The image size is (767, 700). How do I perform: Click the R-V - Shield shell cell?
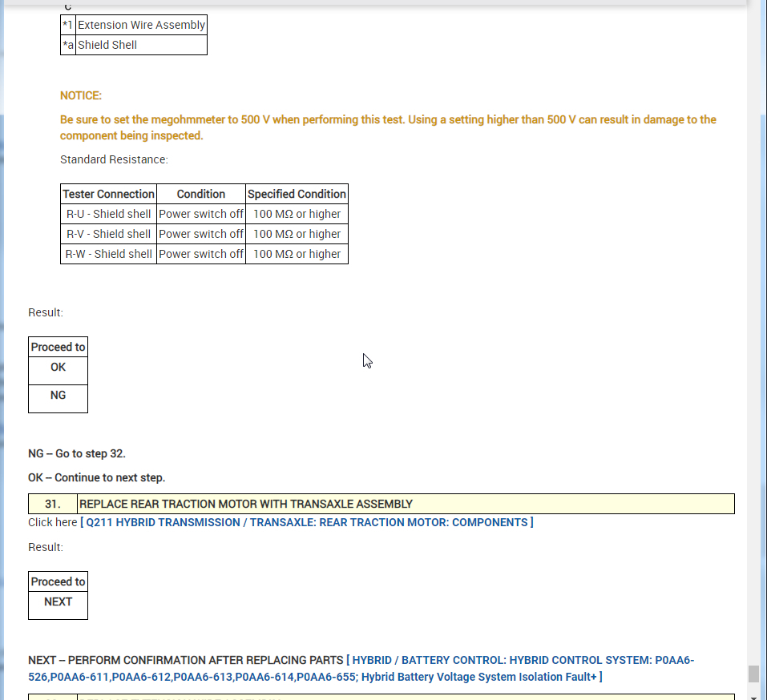[x=108, y=234]
